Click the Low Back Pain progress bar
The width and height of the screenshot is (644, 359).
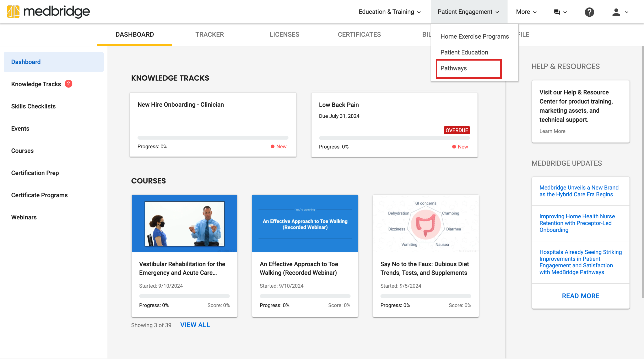pyautogui.click(x=394, y=138)
